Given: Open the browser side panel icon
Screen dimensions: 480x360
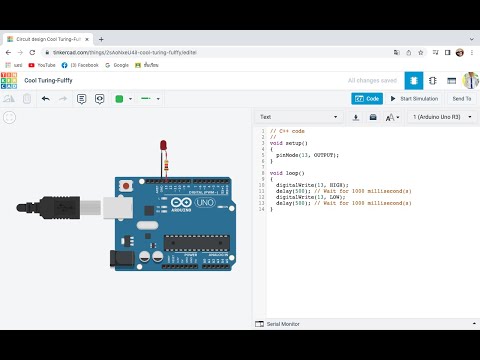Looking at the screenshot, I should (x=448, y=52).
